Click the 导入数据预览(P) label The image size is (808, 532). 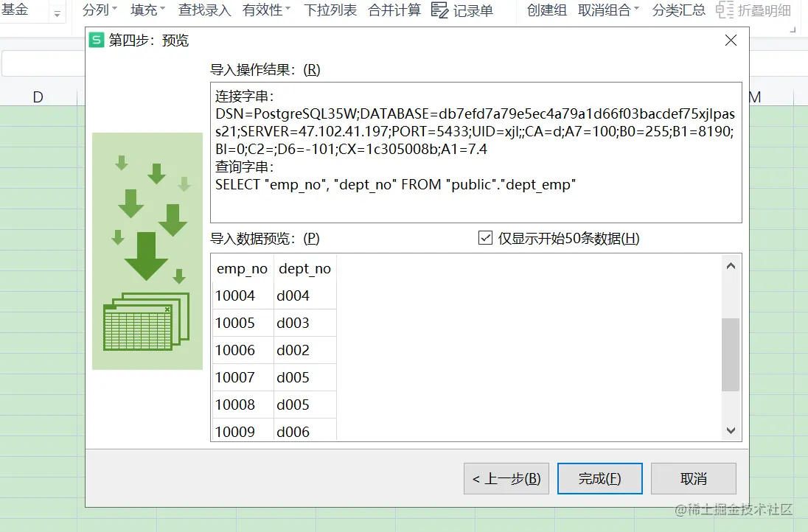[x=265, y=239]
